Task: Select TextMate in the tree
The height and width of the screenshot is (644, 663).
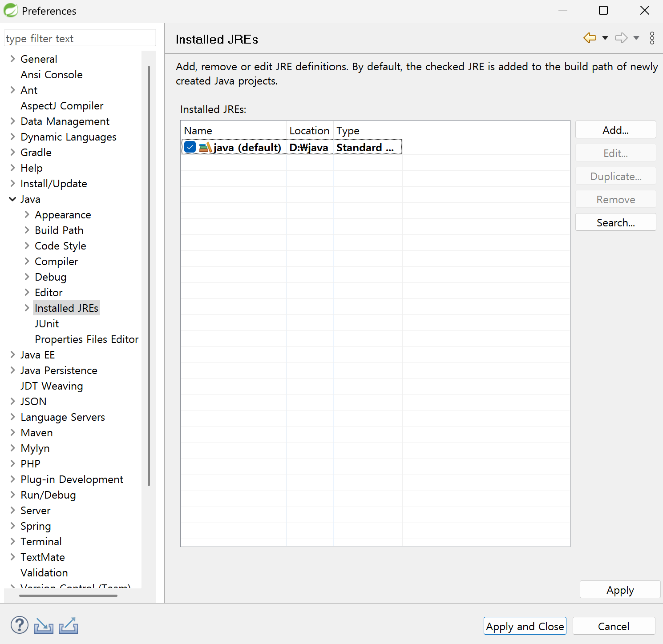Action: (x=43, y=557)
